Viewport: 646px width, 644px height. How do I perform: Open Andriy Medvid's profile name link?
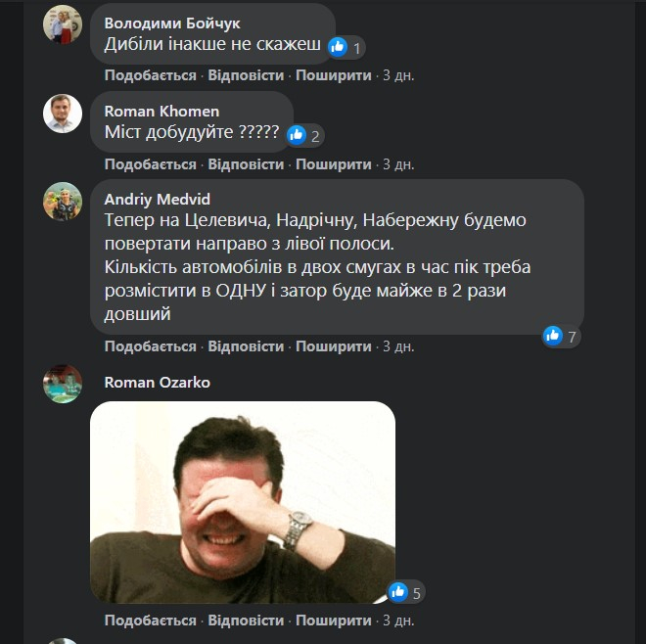pos(157,199)
